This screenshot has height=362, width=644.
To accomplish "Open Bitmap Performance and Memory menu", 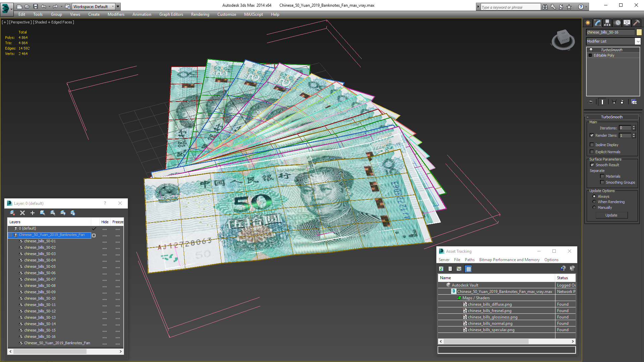I will pyautogui.click(x=509, y=260).
